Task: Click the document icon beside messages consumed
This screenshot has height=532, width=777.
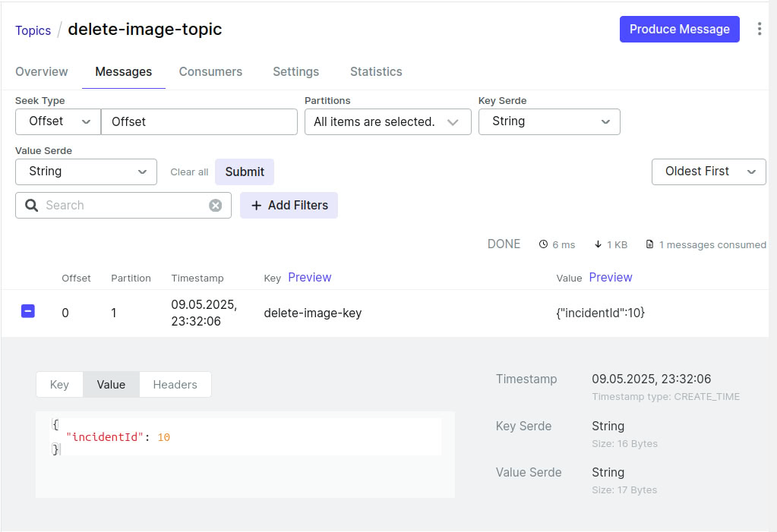Action: click(x=649, y=244)
